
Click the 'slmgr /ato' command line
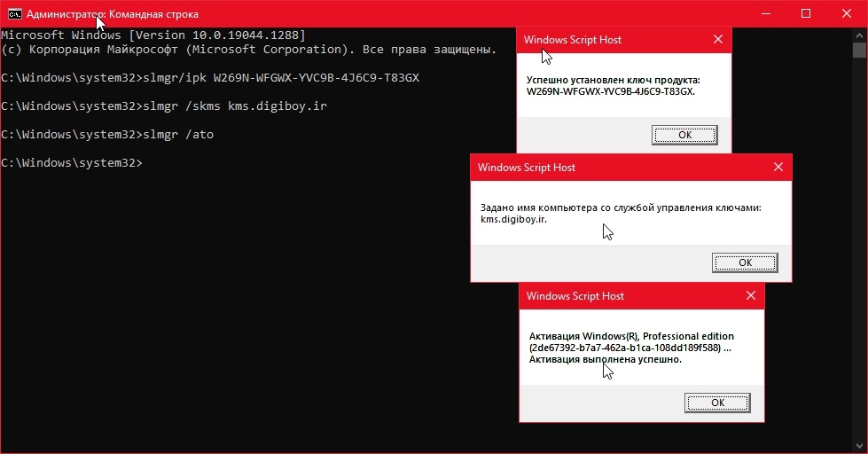[x=107, y=135]
